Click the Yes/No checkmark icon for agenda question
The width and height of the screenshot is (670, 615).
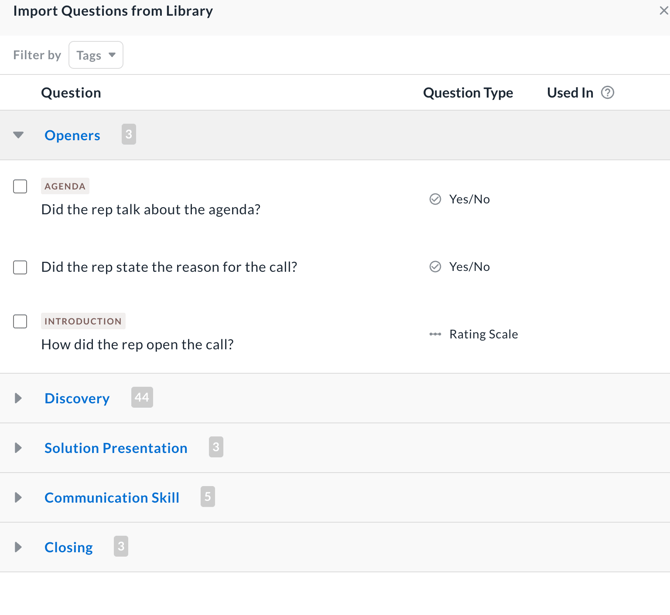point(435,199)
